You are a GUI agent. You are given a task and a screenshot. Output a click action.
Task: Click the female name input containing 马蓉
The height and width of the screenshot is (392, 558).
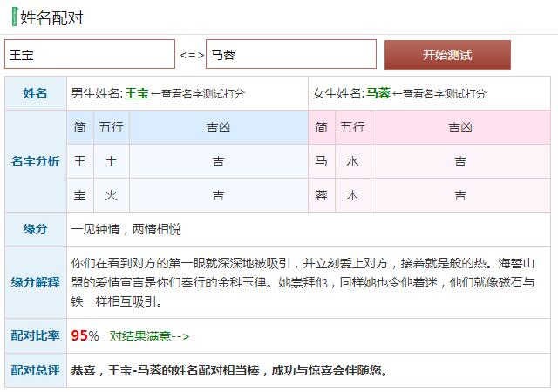click(291, 54)
